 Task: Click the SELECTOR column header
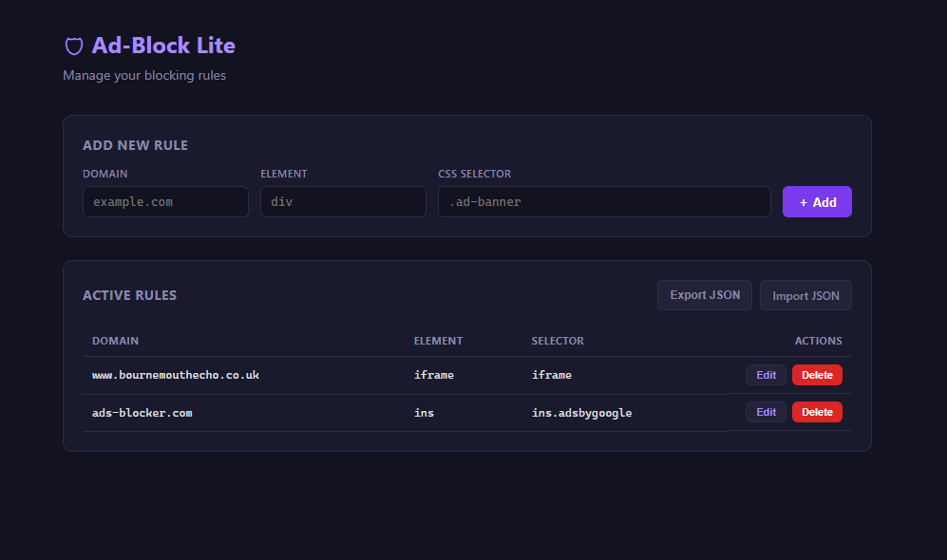pos(558,340)
